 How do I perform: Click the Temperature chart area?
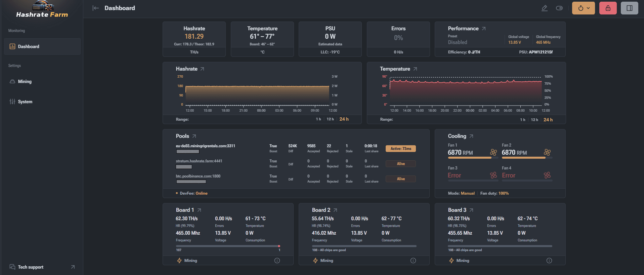pyautogui.click(x=466, y=91)
